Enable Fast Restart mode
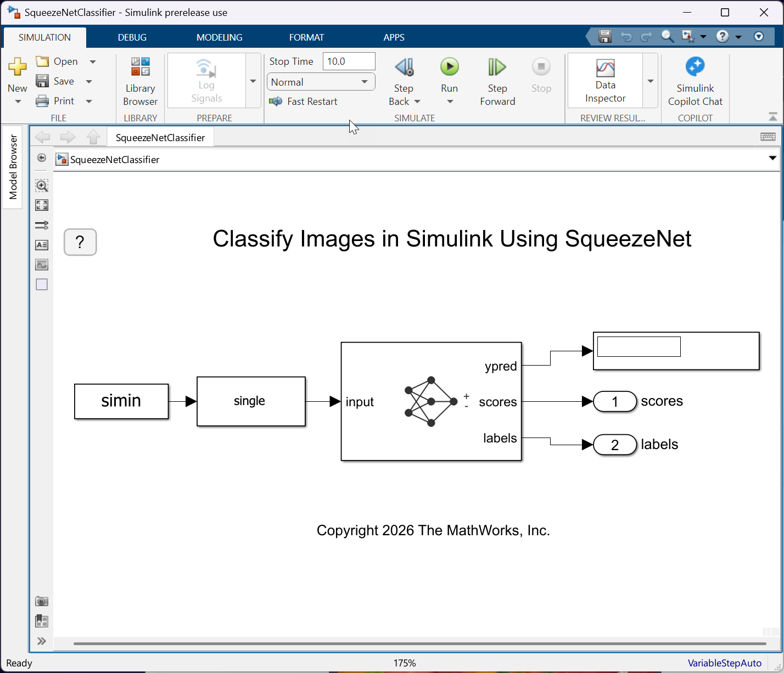The height and width of the screenshot is (673, 784). [x=304, y=101]
